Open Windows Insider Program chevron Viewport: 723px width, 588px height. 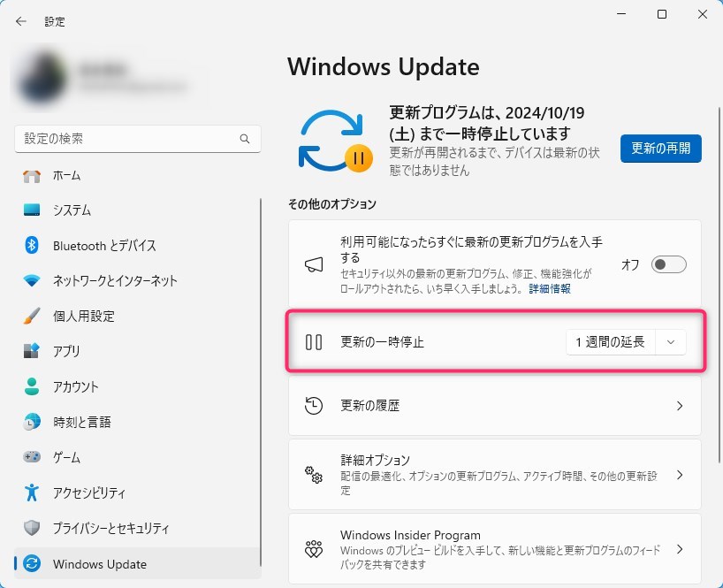pyautogui.click(x=679, y=549)
